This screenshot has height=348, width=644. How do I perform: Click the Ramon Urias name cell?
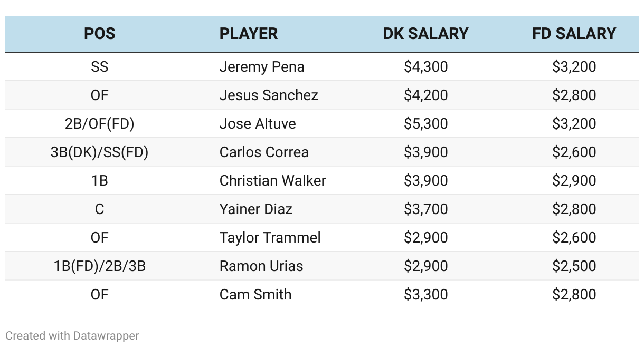(261, 266)
